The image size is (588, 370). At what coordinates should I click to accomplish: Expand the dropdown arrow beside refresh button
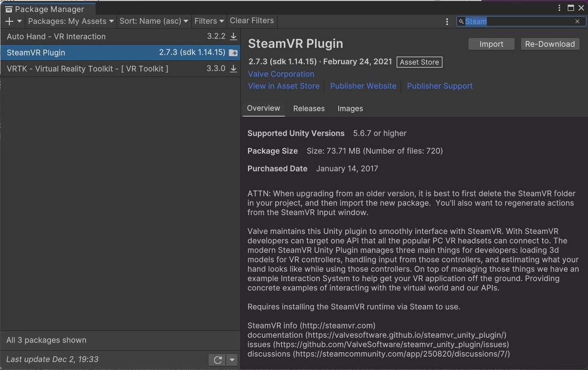pyautogui.click(x=232, y=360)
